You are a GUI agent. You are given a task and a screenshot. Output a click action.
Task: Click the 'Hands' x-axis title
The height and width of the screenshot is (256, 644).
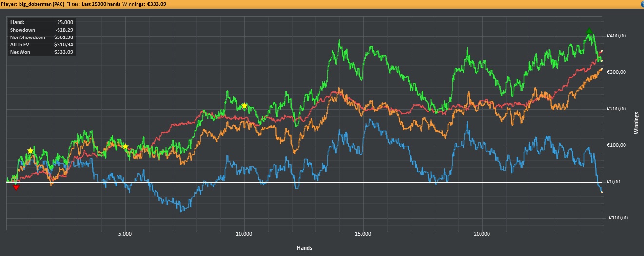click(304, 248)
